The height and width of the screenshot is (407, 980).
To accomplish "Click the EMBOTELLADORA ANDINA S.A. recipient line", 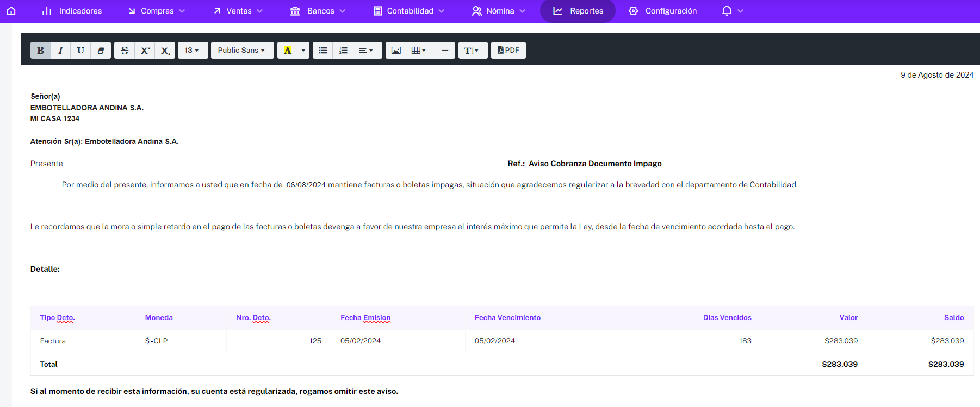I will click(x=87, y=108).
